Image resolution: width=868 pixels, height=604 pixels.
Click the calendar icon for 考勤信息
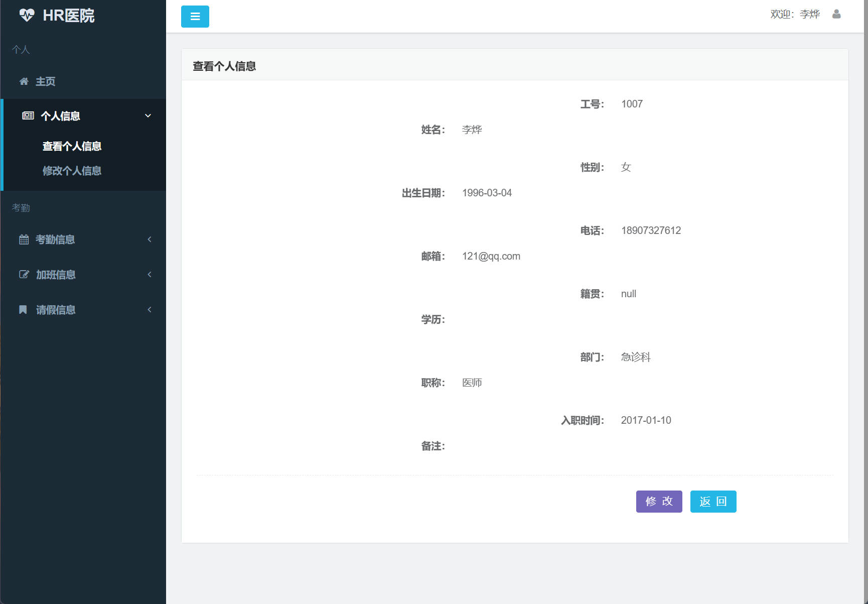click(24, 239)
